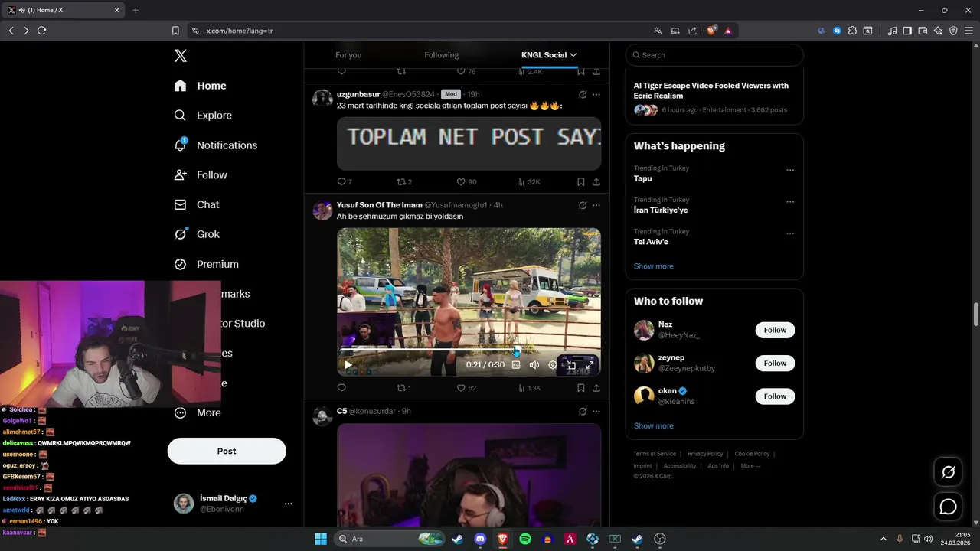
Task: Like uzgunbasur's post with 90 likes
Action: (461, 182)
